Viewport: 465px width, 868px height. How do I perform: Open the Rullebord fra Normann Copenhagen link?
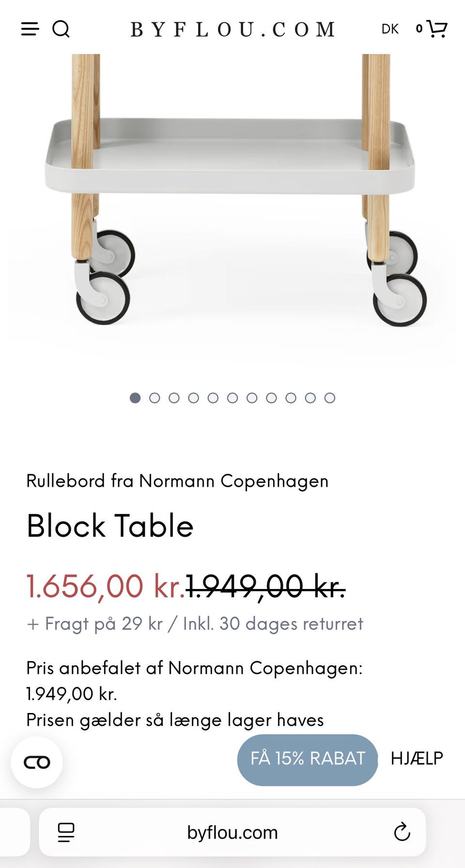click(177, 481)
